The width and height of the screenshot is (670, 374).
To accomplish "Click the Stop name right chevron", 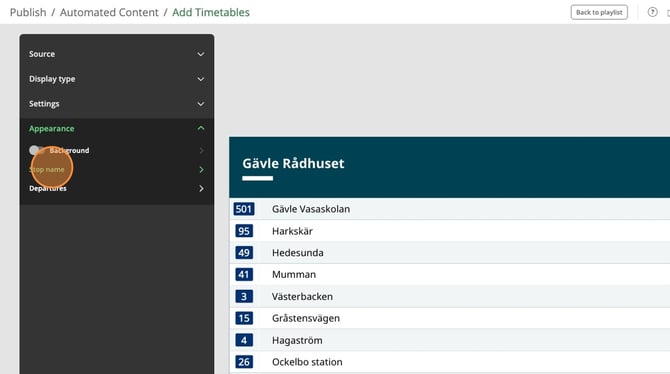I will (x=201, y=170).
